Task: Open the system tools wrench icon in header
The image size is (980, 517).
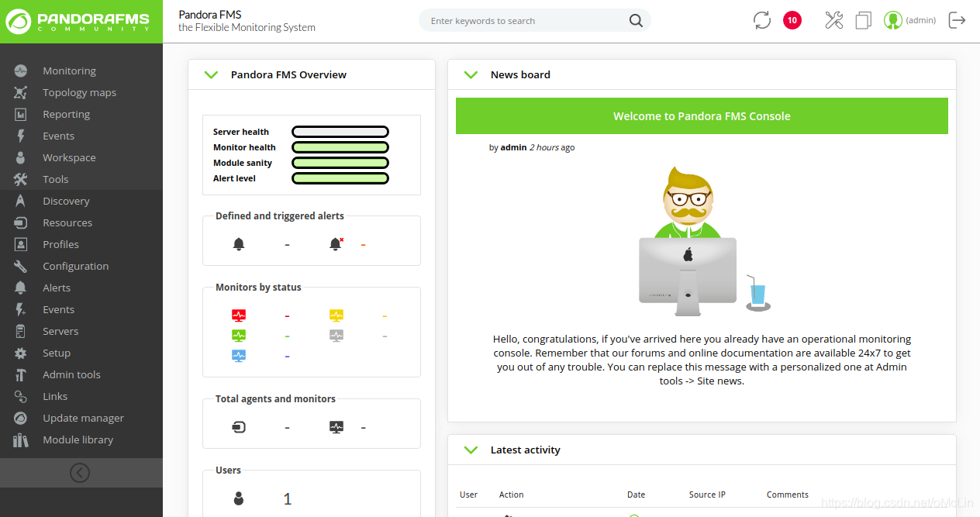Action: click(834, 20)
